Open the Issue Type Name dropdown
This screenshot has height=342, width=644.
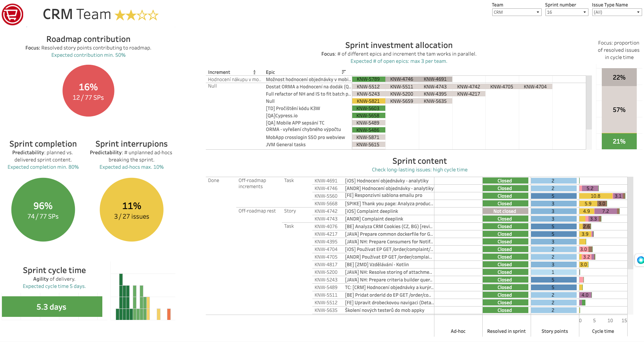[x=617, y=12]
